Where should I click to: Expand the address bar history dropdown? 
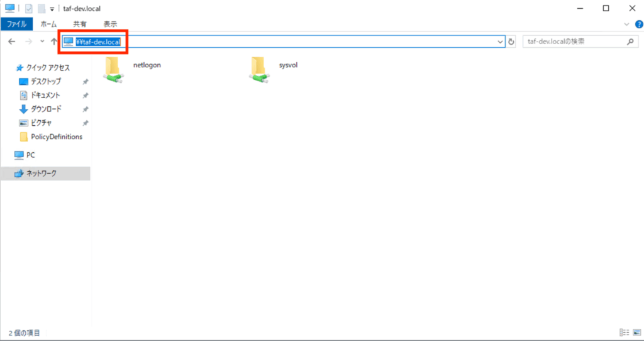[501, 42]
